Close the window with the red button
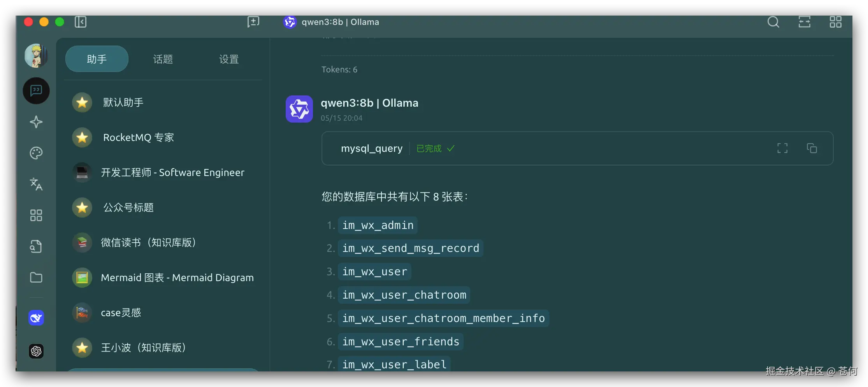Viewport: 868px width, 387px height. (x=28, y=22)
